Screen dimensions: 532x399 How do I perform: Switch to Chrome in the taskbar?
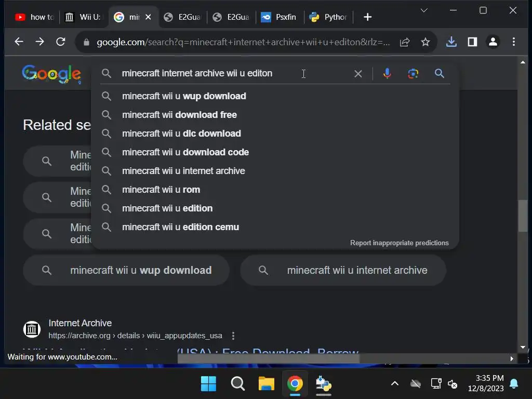coord(295,384)
